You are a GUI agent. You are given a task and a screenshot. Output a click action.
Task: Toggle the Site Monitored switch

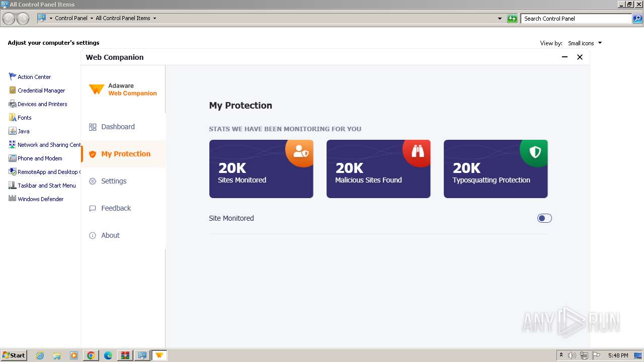pos(544,218)
